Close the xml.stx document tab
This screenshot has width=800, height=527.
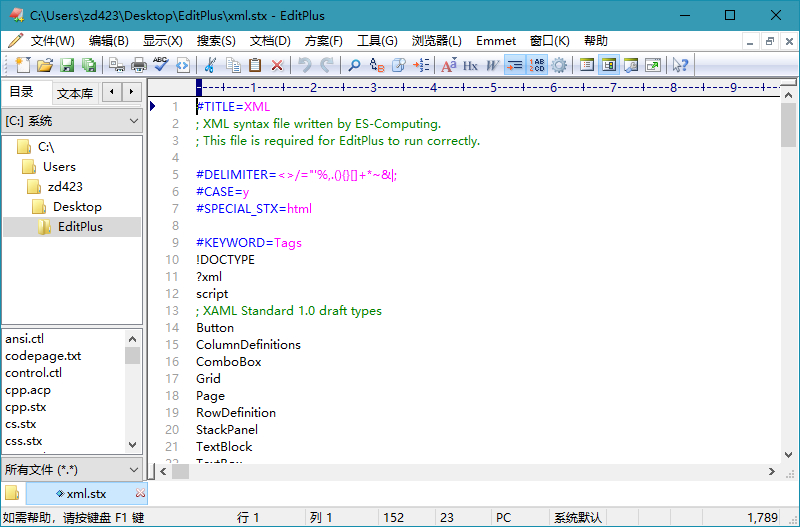pyautogui.click(x=140, y=493)
